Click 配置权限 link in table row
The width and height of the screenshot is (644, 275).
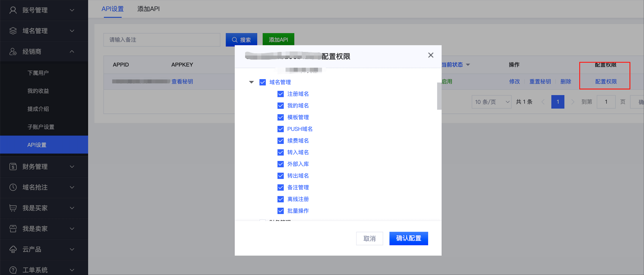606,81
